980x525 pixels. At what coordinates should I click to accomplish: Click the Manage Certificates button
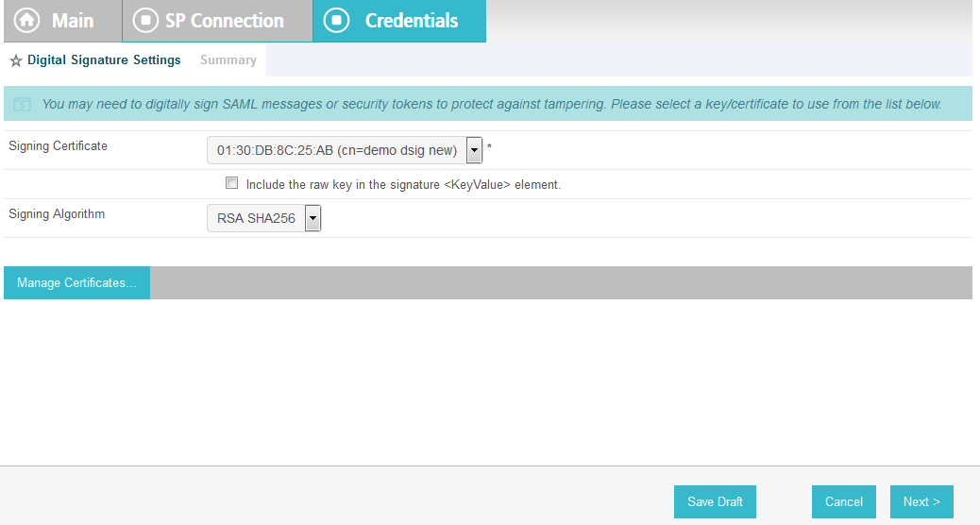tap(76, 282)
